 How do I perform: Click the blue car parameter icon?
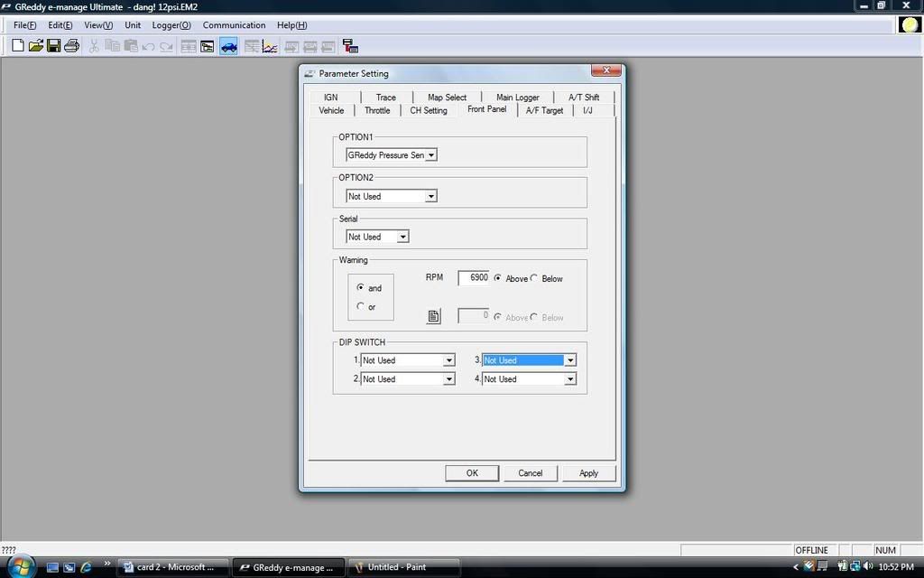click(228, 47)
